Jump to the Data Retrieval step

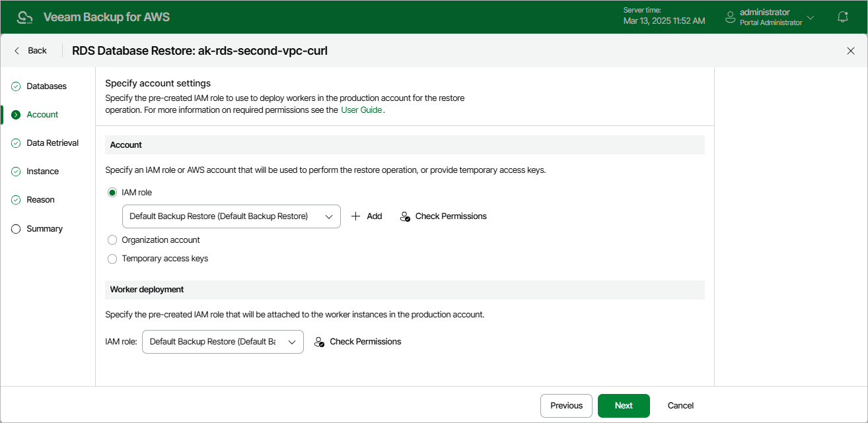(52, 143)
